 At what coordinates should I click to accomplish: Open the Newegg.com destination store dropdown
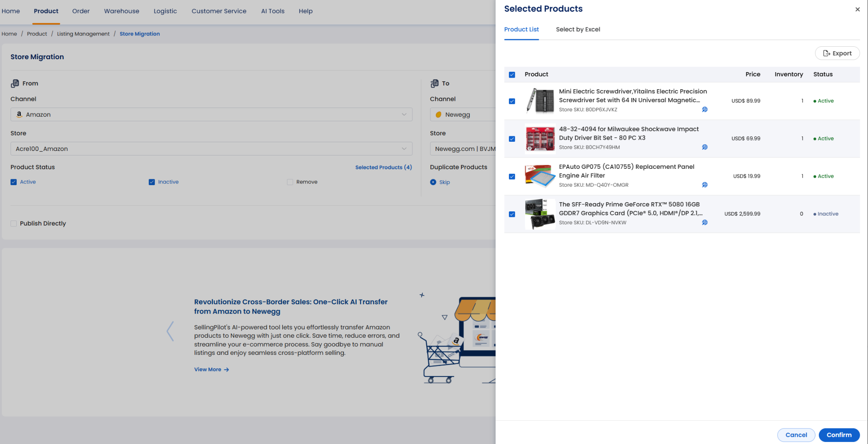(463, 149)
